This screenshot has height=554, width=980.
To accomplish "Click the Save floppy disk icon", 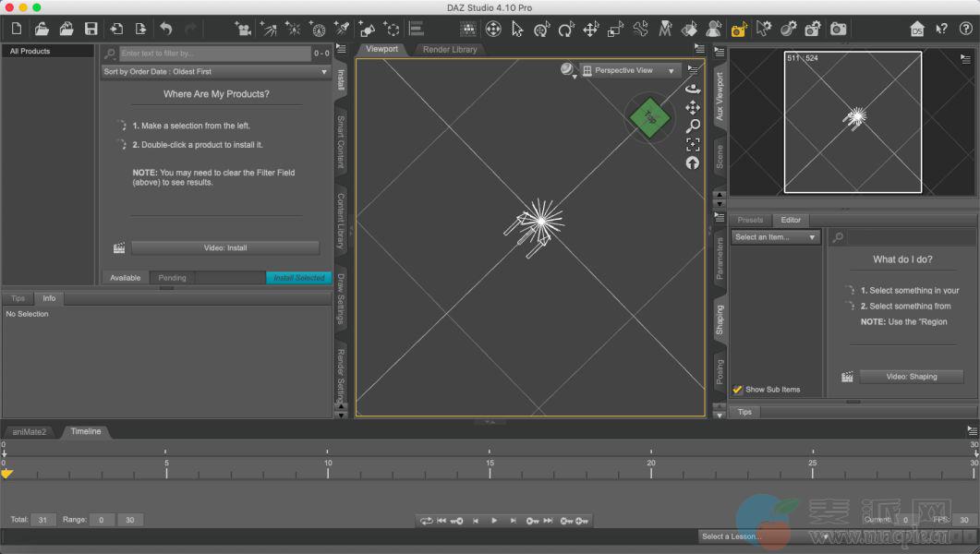I will (x=91, y=30).
